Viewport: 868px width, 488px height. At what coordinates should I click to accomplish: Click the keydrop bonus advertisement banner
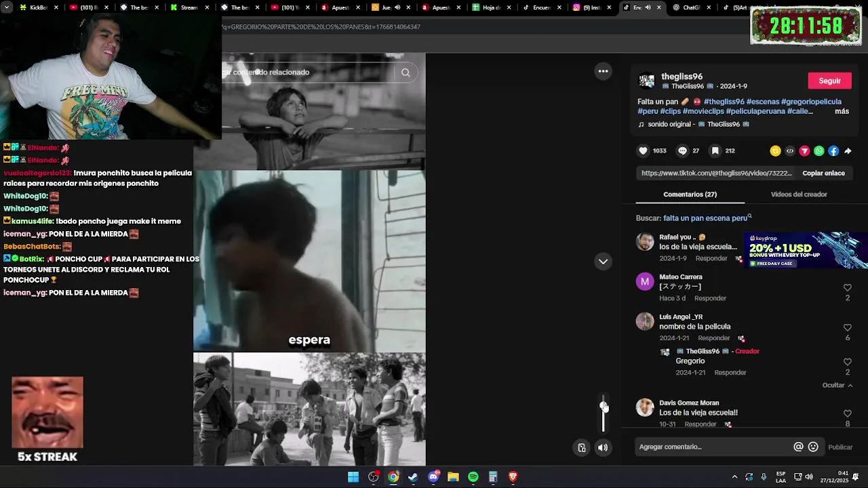[x=806, y=250]
